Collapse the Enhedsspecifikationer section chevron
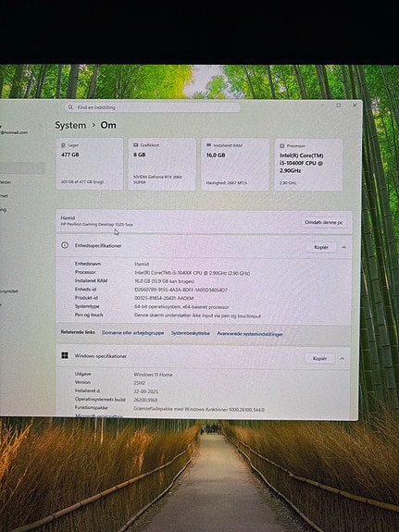Image resolution: width=399 pixels, height=532 pixels. (343, 247)
